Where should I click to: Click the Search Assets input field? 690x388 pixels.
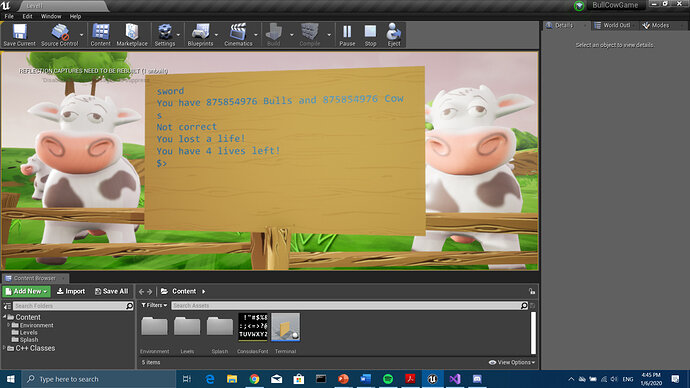pos(346,305)
